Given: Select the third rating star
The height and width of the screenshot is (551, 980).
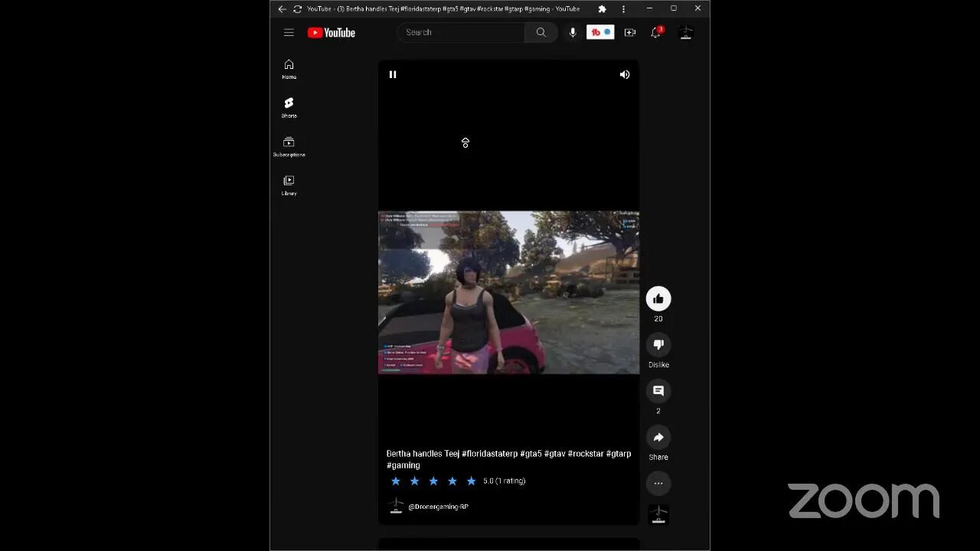Looking at the screenshot, I should [x=433, y=481].
